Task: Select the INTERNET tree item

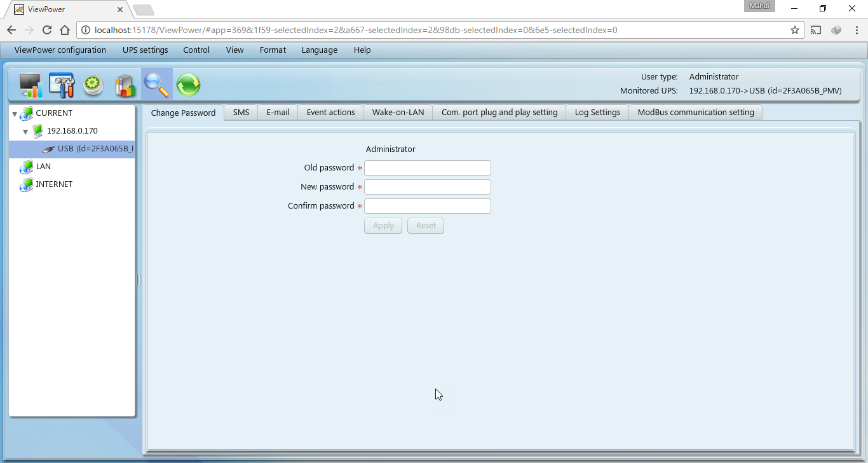Action: pyautogui.click(x=53, y=184)
